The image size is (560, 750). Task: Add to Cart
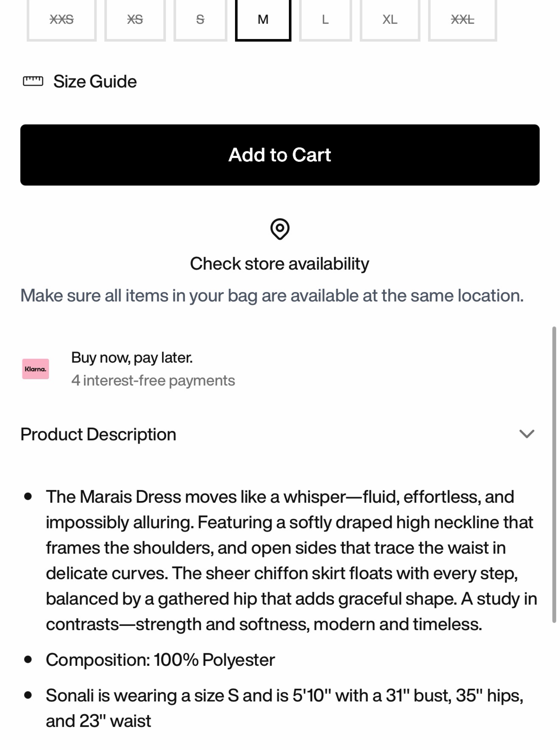[280, 155]
